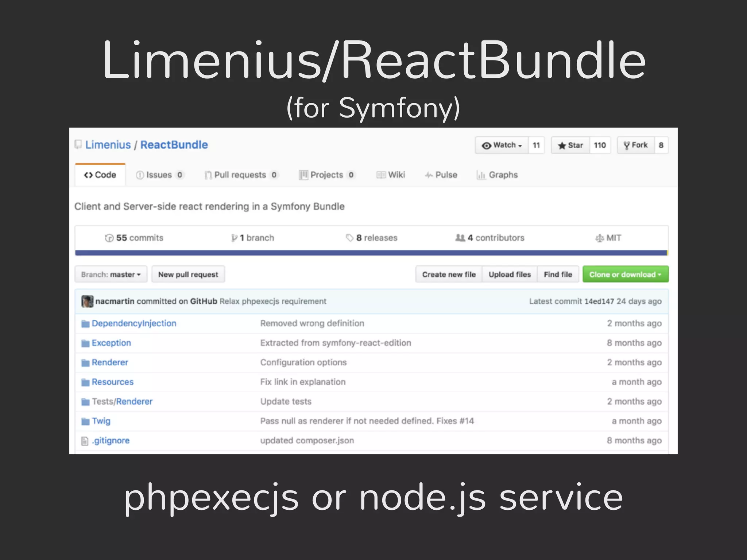Click the language breakdown color bar

click(371, 253)
